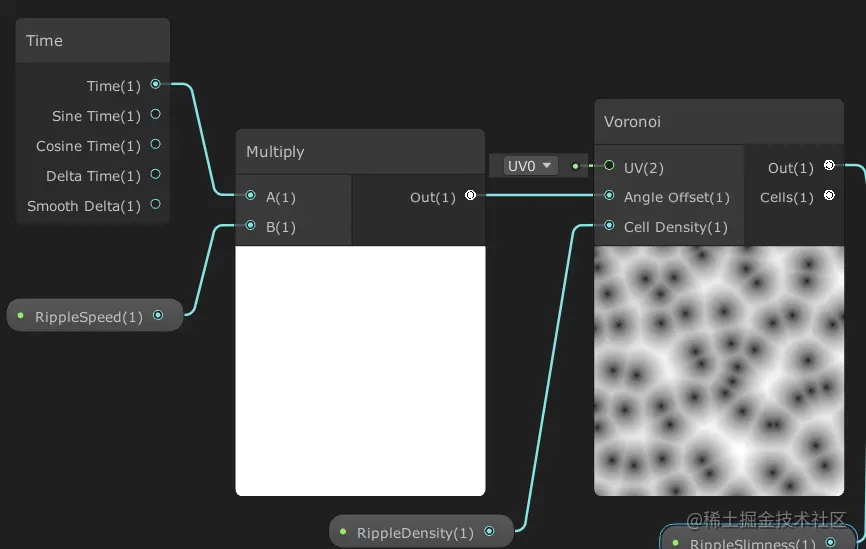This screenshot has height=549, width=866.
Task: Select the RippleSpeed(1) property node
Action: (x=94, y=315)
